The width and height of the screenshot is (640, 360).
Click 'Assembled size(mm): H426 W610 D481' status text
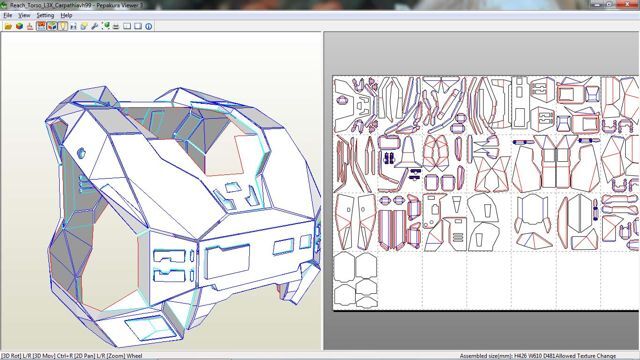(507, 356)
